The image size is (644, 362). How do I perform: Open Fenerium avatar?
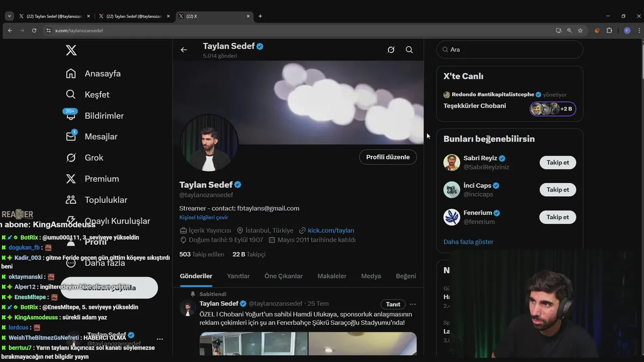click(x=452, y=217)
